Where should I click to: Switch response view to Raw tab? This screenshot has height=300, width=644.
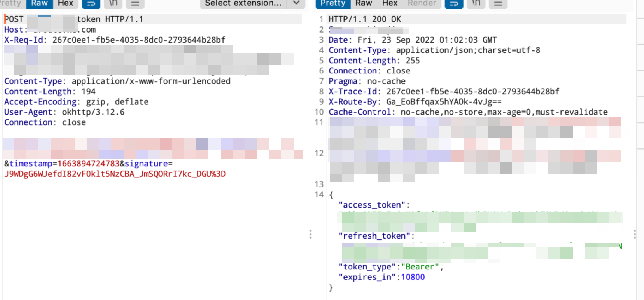pyautogui.click(x=364, y=3)
